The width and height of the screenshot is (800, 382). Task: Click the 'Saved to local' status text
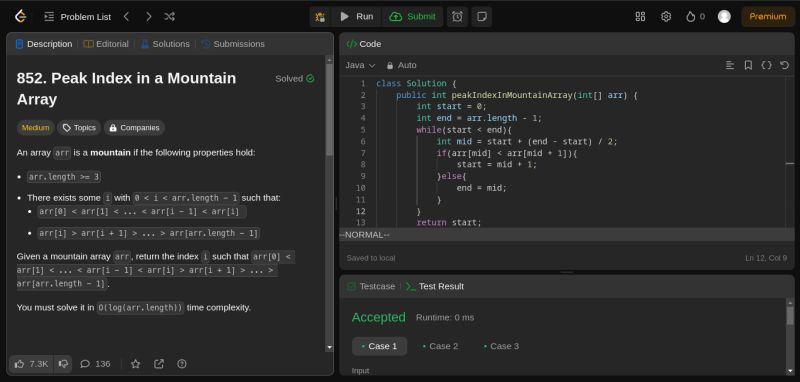(x=370, y=258)
